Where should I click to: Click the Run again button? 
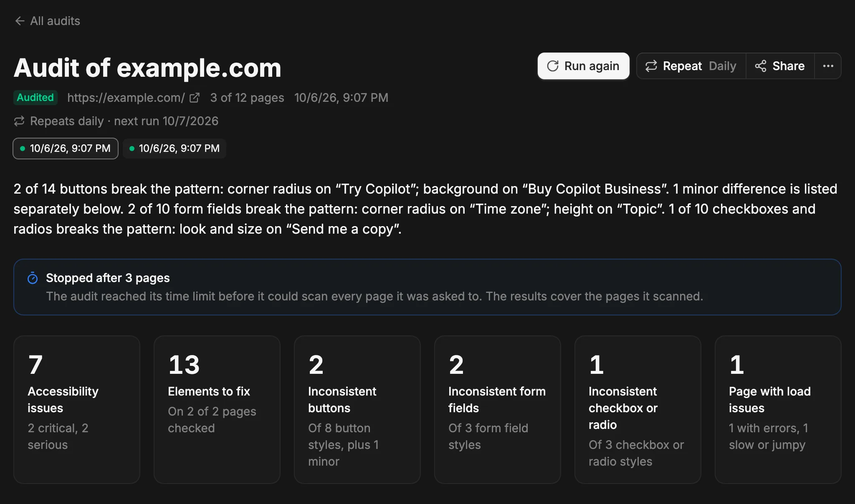click(583, 66)
